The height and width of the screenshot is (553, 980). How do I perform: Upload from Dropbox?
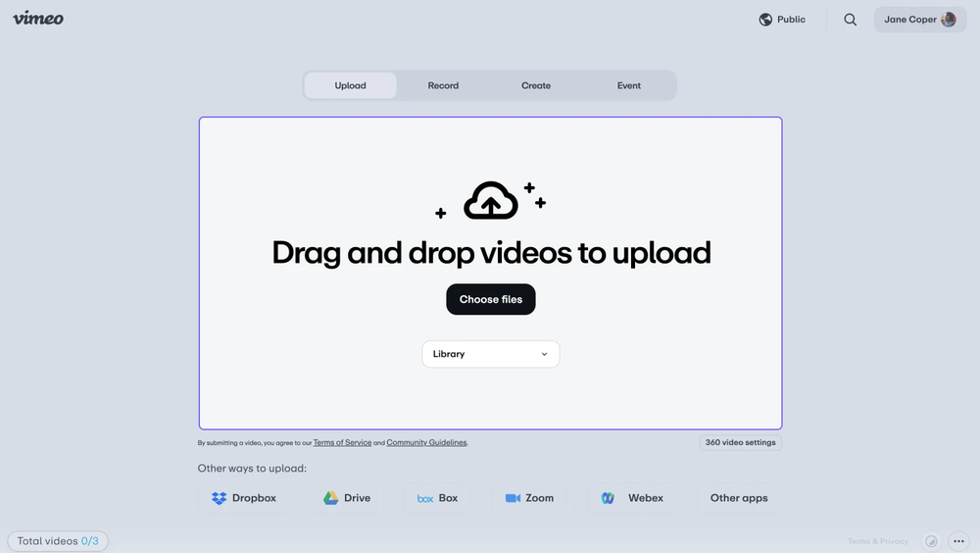point(244,498)
